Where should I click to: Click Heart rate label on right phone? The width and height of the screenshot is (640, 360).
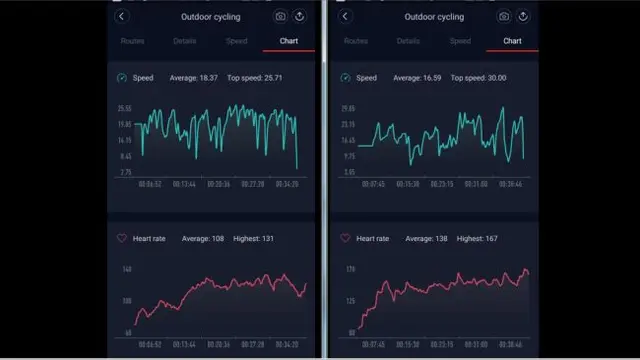373,238
